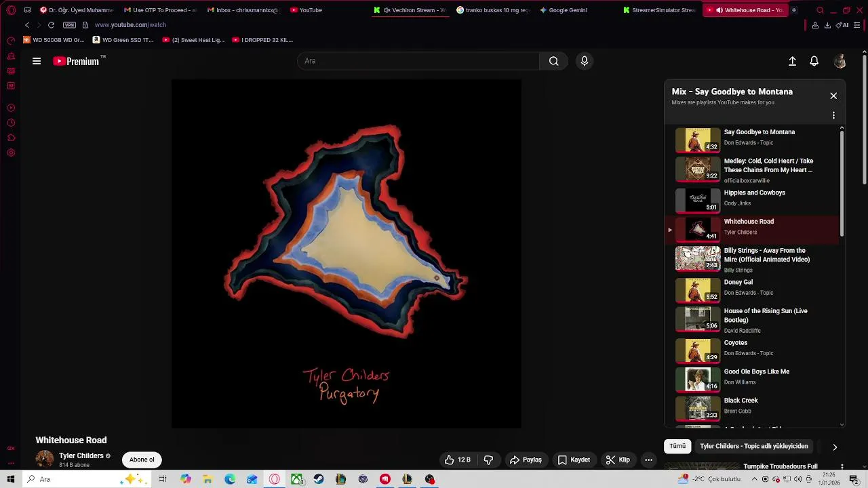Switch to the Vechiron Stream tab
The width and height of the screenshot is (868, 488).
(x=410, y=10)
